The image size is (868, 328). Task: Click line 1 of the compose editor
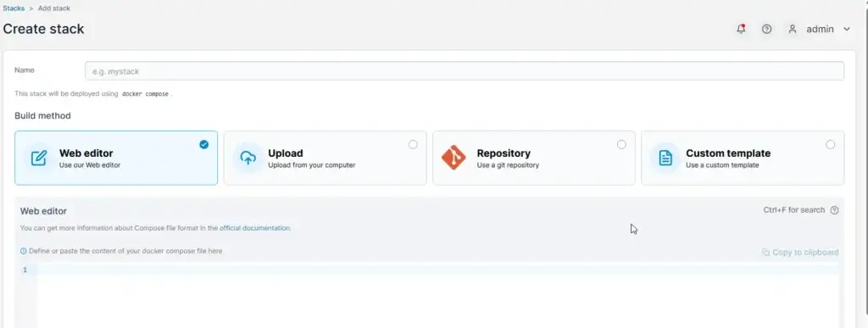[437, 270]
